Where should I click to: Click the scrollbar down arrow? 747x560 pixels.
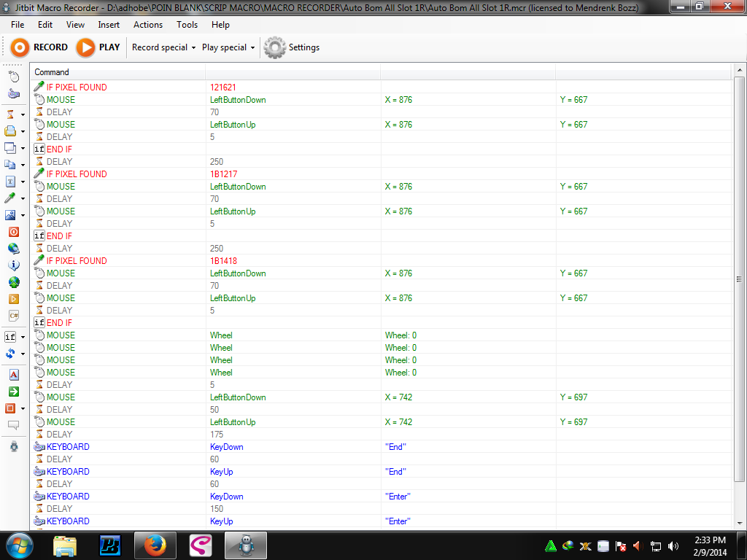740,523
